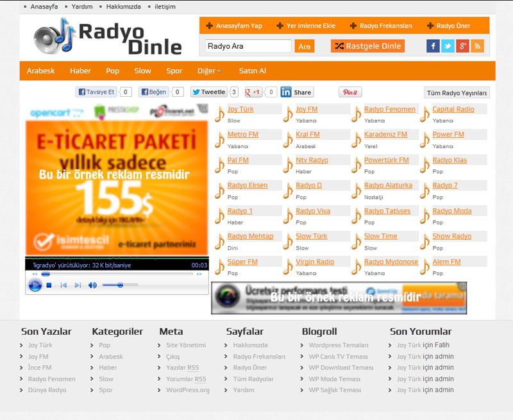Screen dimensions: 513x420
Task: Open the Google Plus social icon
Action: [462, 46]
